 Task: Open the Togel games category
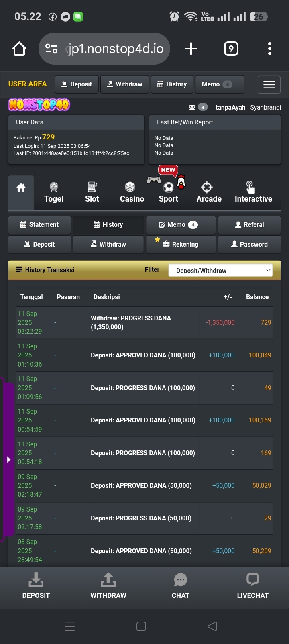point(54,192)
